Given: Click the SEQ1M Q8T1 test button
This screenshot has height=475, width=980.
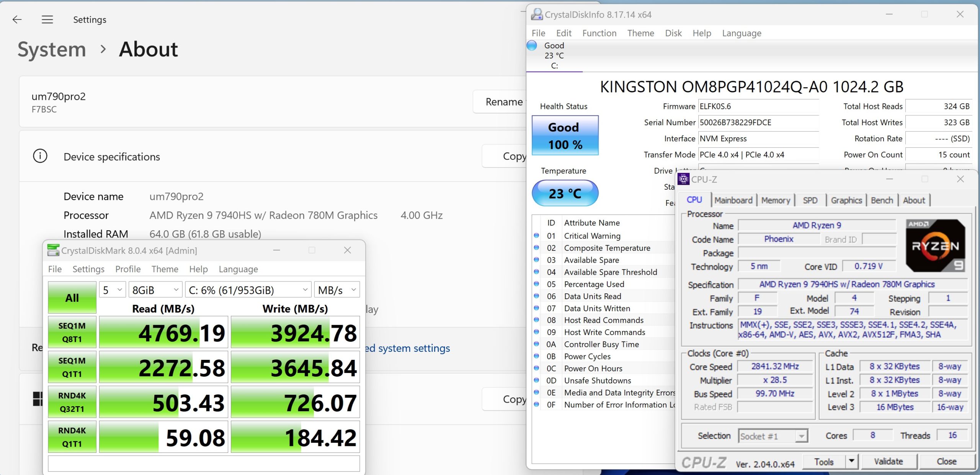Looking at the screenshot, I should point(72,332).
